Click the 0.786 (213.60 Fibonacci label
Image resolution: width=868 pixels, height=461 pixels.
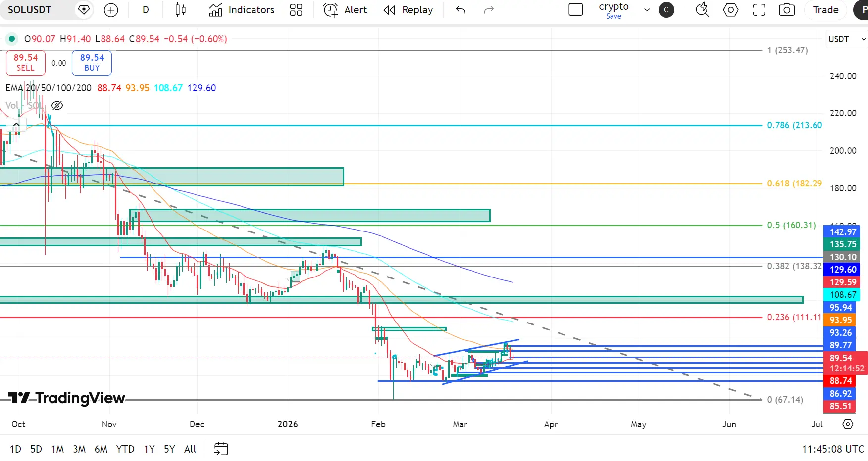[x=794, y=125]
